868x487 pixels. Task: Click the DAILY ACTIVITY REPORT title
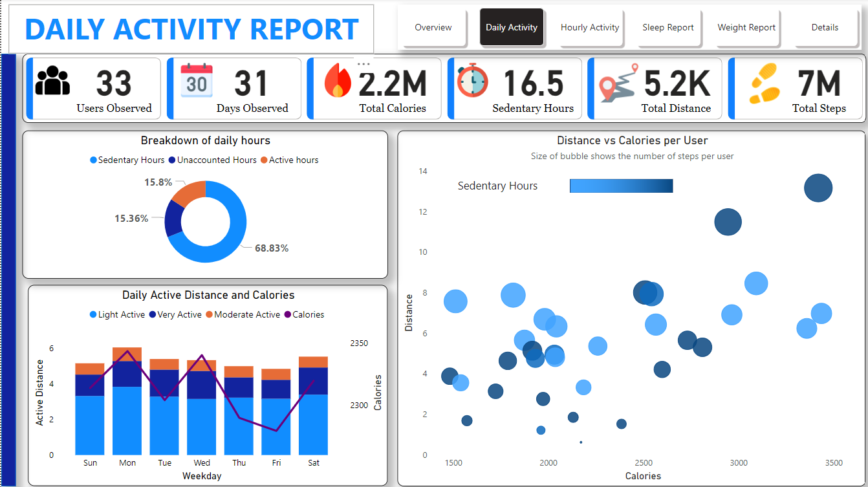point(191,29)
